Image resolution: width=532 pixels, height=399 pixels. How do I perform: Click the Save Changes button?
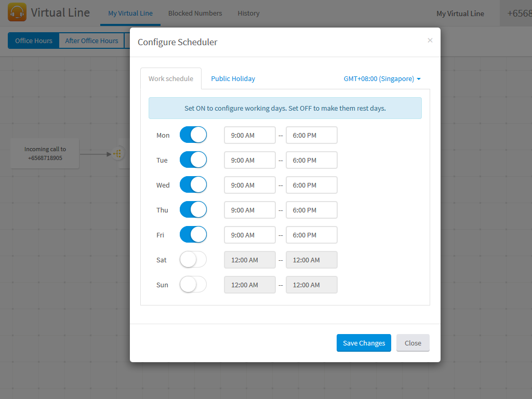pos(364,343)
